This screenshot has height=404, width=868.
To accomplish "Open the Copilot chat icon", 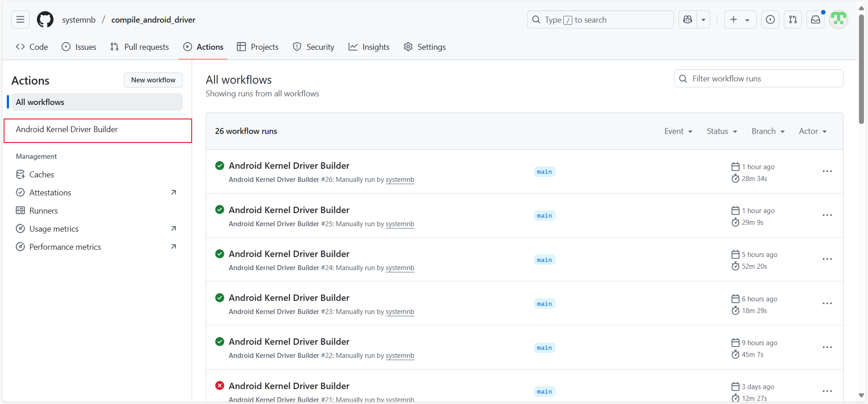I will coord(688,19).
